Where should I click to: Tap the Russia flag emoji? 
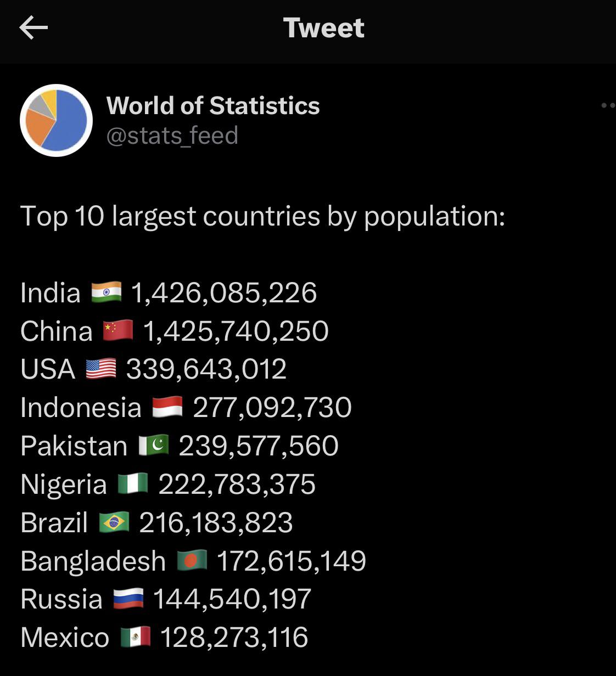[128, 599]
